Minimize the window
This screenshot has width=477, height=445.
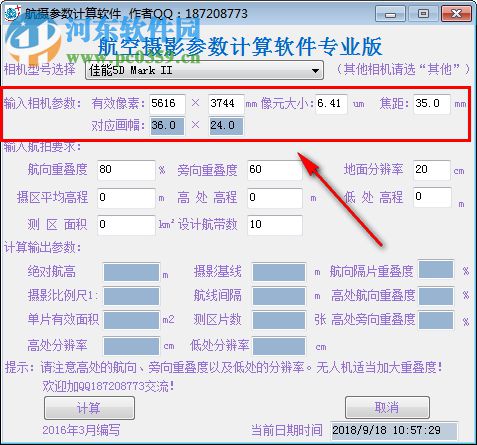point(390,14)
